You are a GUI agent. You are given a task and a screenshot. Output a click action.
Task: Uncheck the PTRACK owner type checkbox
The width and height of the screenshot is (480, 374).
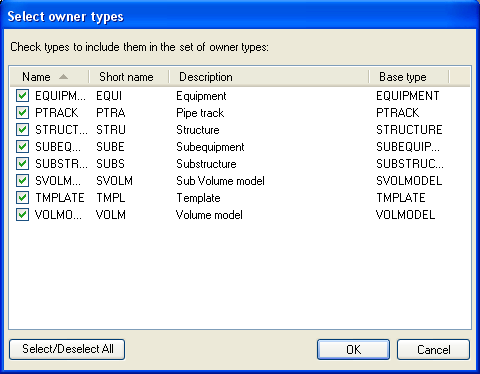22,113
